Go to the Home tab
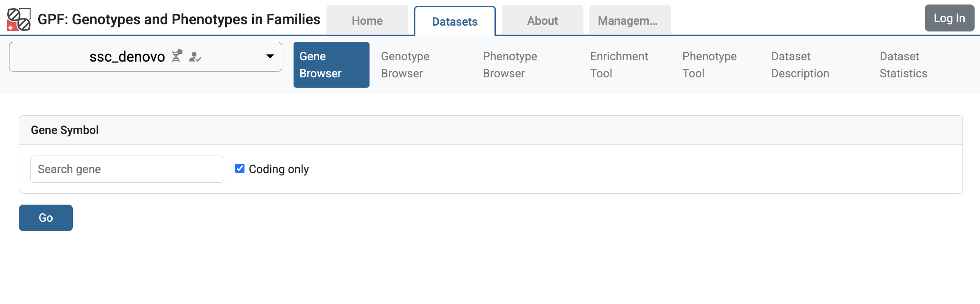Screen dimensions: 980x304 367,21
